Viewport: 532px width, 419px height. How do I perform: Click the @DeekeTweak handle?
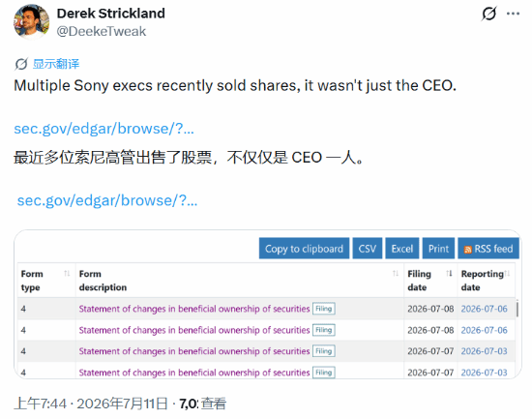102,31
